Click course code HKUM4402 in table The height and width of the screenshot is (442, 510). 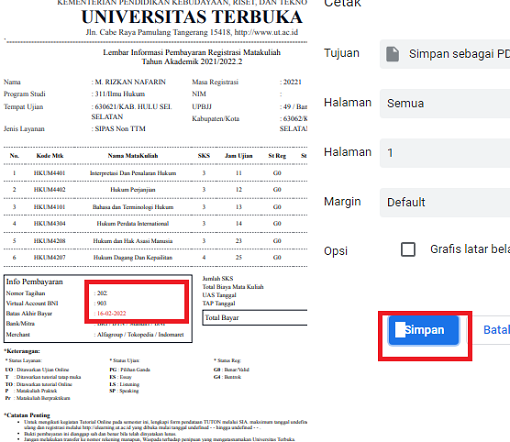pos(49,190)
